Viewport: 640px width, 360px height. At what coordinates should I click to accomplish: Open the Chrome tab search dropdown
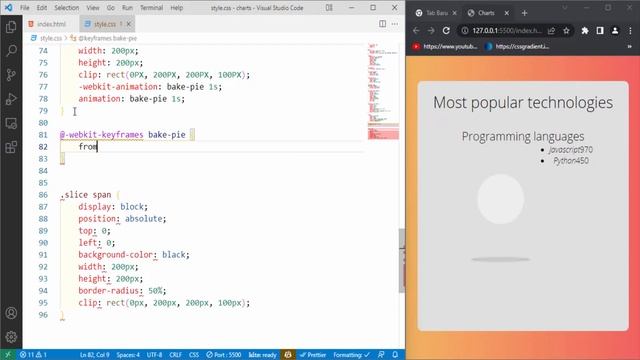pyautogui.click(x=565, y=8)
